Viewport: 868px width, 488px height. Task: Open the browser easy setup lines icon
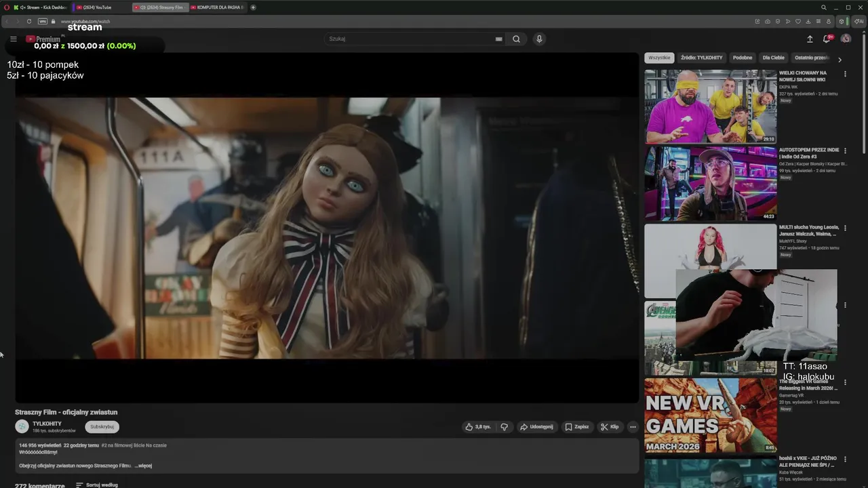click(x=818, y=21)
